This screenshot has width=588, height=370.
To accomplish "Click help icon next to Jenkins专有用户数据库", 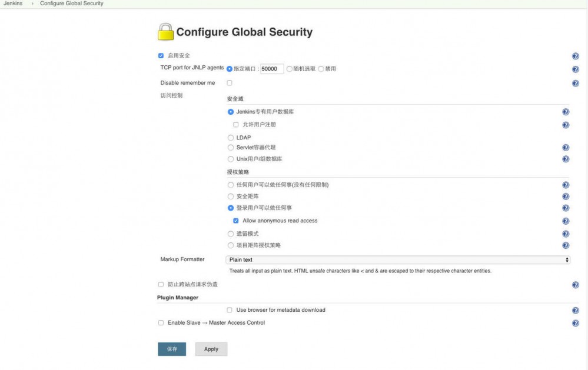I will tap(566, 113).
